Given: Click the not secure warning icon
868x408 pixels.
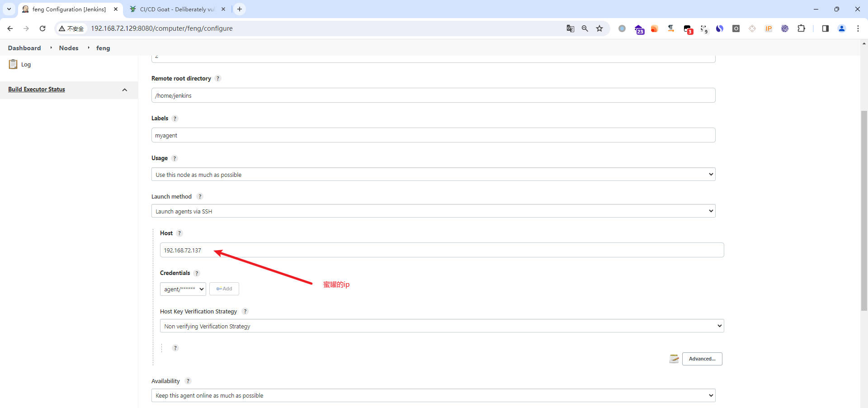Looking at the screenshot, I should 71,28.
